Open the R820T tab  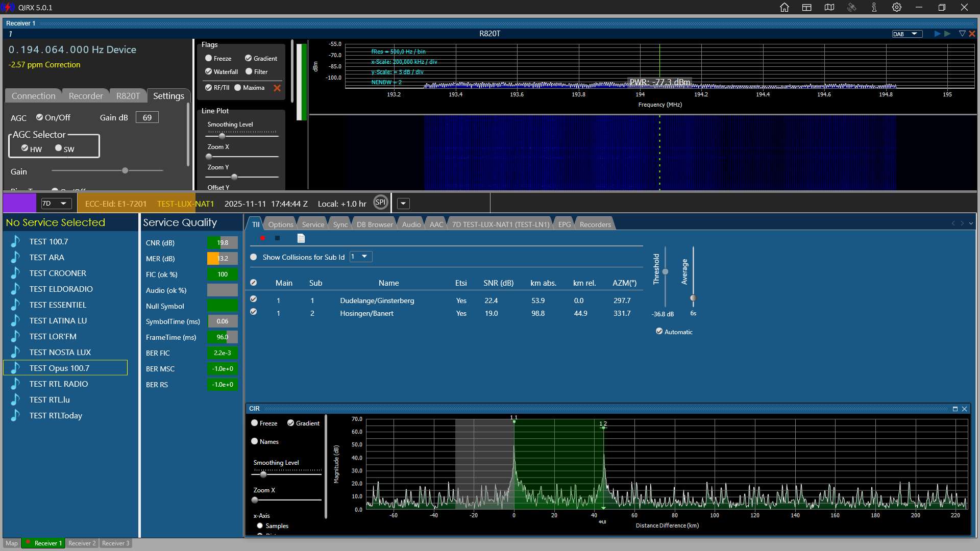[128, 96]
